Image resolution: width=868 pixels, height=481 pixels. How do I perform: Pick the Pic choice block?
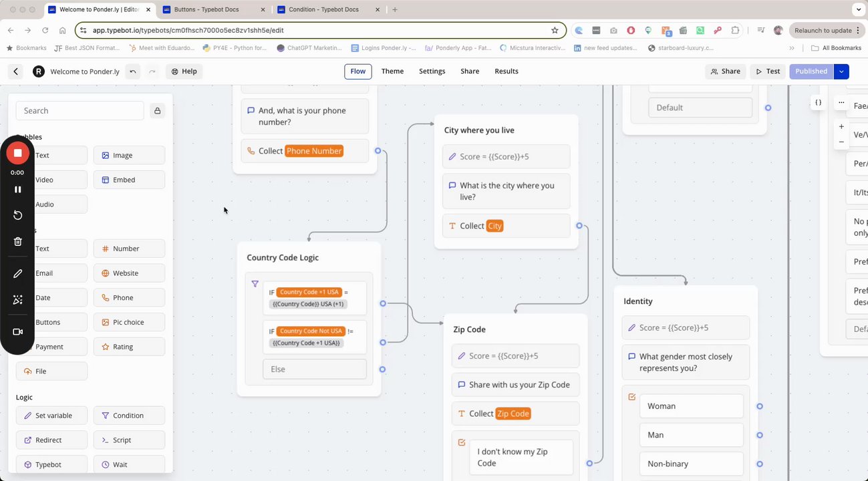click(129, 322)
